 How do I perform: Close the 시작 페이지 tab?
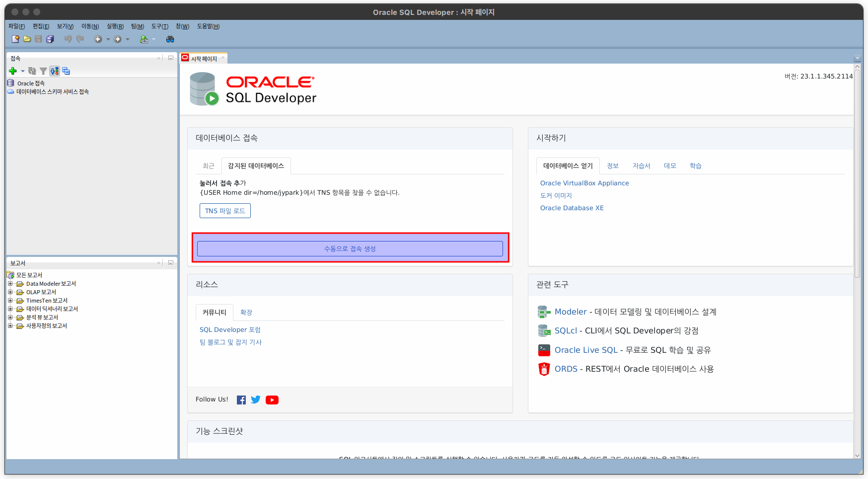[x=223, y=58]
